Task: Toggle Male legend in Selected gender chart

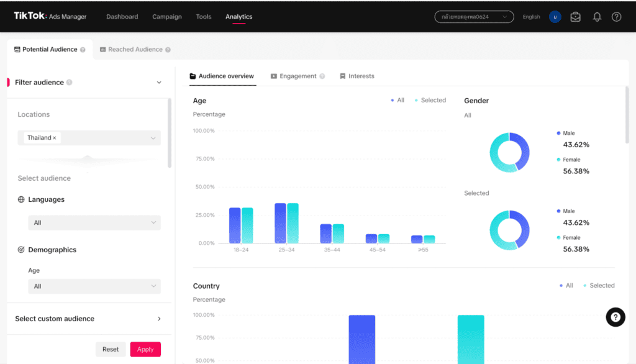Action: (x=566, y=211)
